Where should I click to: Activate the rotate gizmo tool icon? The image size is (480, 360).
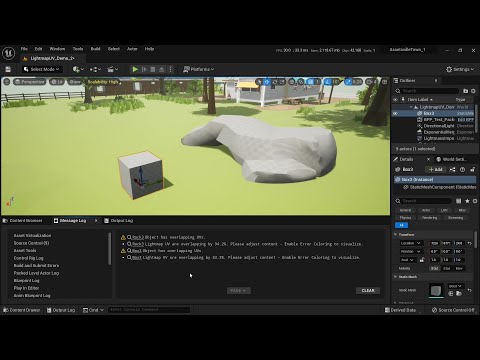click(274, 82)
